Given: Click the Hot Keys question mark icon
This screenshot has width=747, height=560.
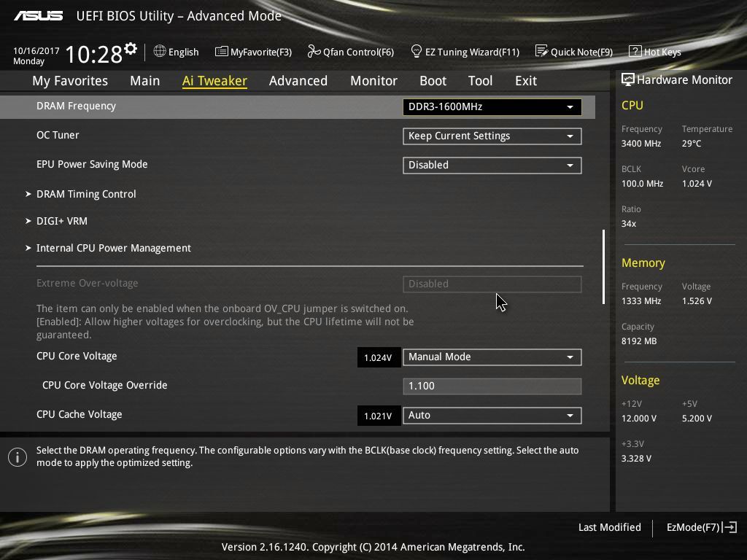Looking at the screenshot, I should point(635,51).
